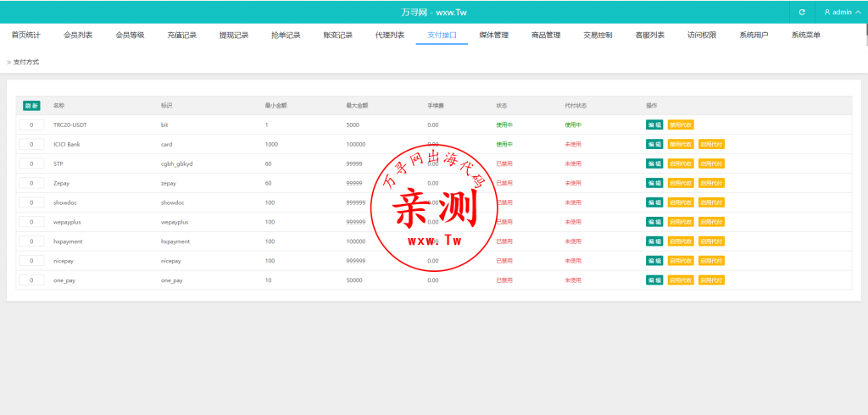Edit the nicepay payment method

[654, 261]
